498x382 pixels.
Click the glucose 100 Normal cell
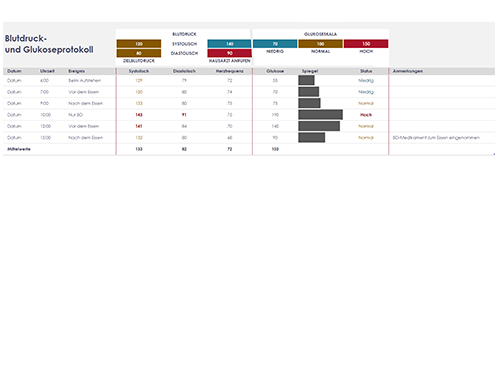point(320,44)
